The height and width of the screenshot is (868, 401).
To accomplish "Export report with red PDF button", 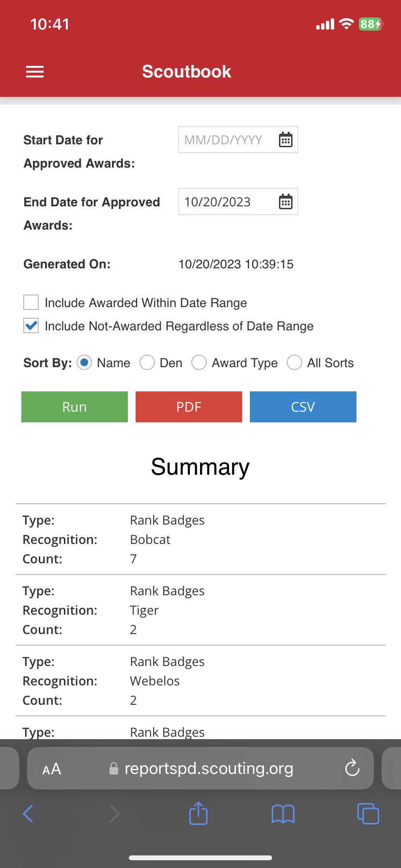I will pyautogui.click(x=189, y=407).
